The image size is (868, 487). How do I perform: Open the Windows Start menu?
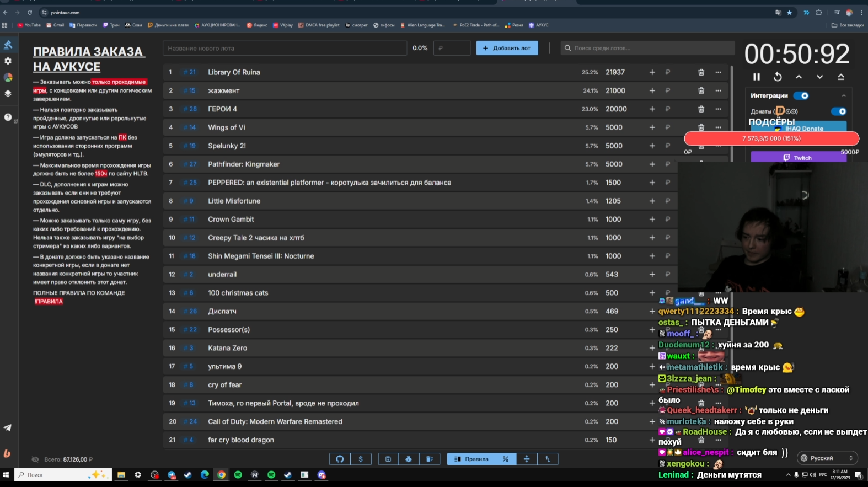pos(6,475)
